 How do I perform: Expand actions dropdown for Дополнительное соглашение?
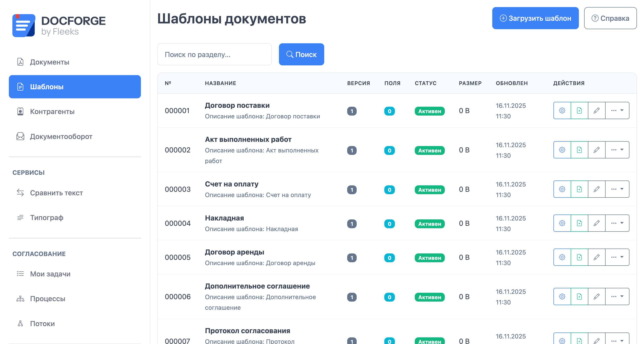(x=617, y=296)
